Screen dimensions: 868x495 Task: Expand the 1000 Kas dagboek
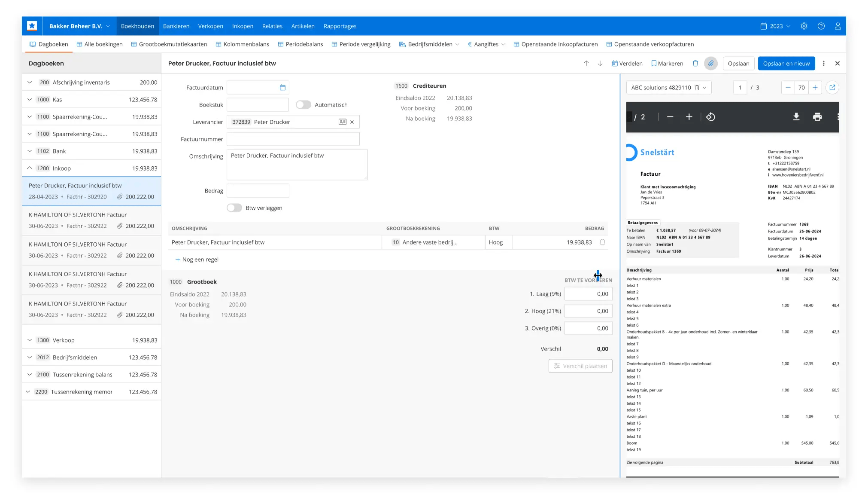pyautogui.click(x=30, y=100)
